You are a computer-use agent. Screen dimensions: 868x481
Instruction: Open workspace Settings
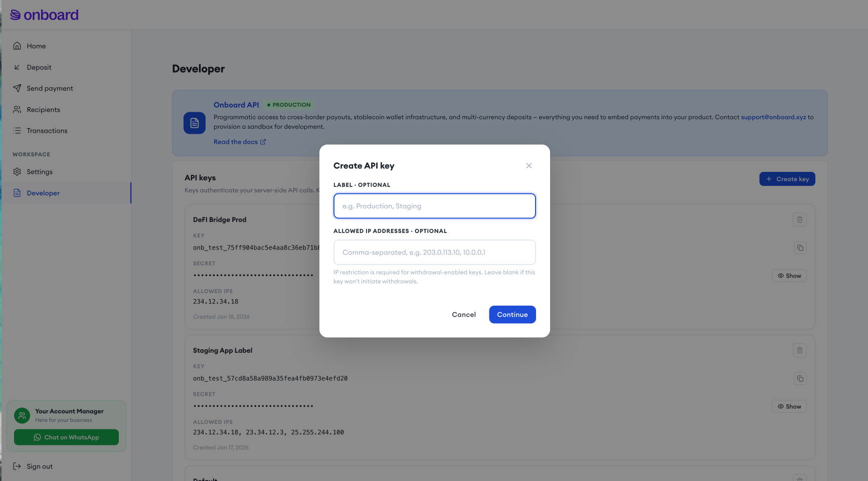[66, 172]
